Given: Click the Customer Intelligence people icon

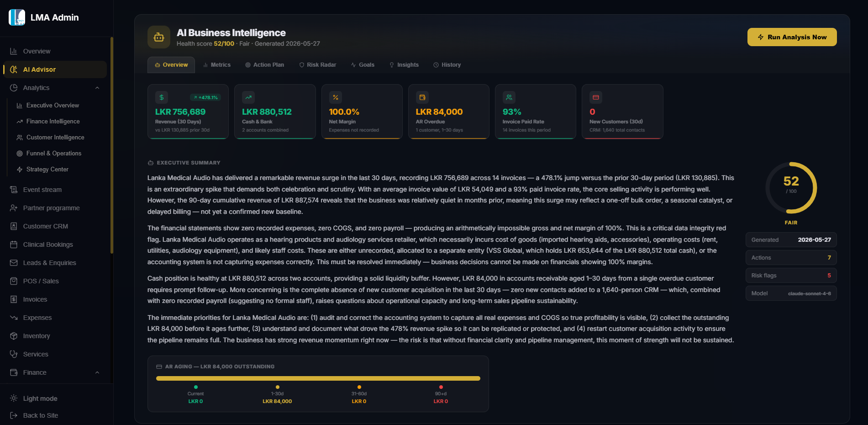Looking at the screenshot, I should (x=20, y=138).
